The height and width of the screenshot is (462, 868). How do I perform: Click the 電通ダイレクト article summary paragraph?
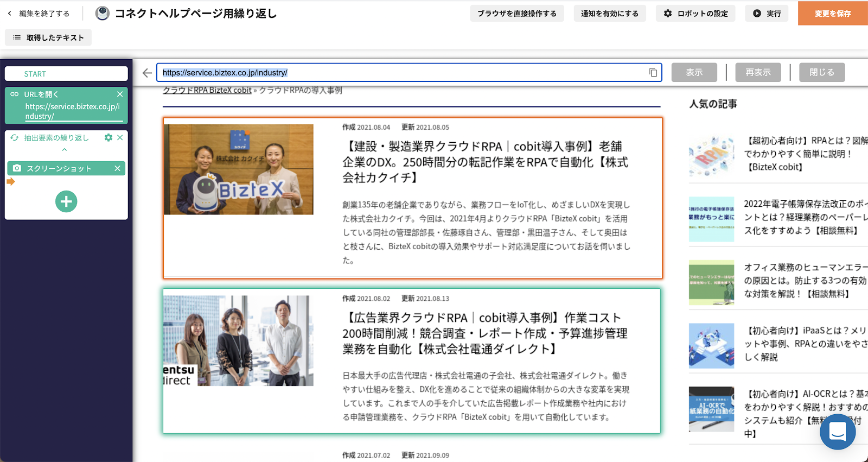click(486, 396)
